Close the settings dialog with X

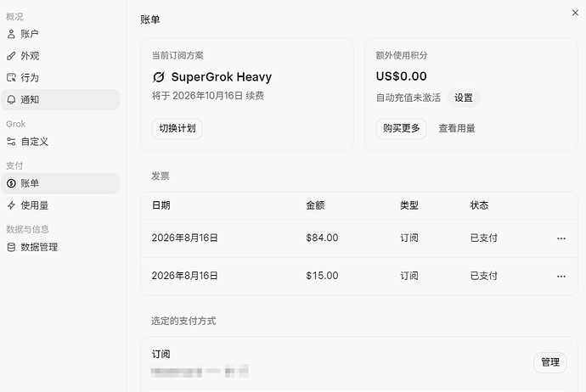click(575, 13)
